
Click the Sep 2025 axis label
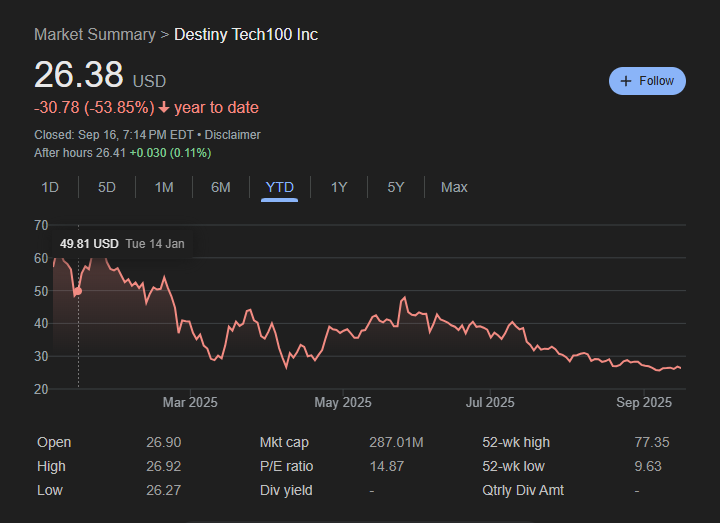644,403
